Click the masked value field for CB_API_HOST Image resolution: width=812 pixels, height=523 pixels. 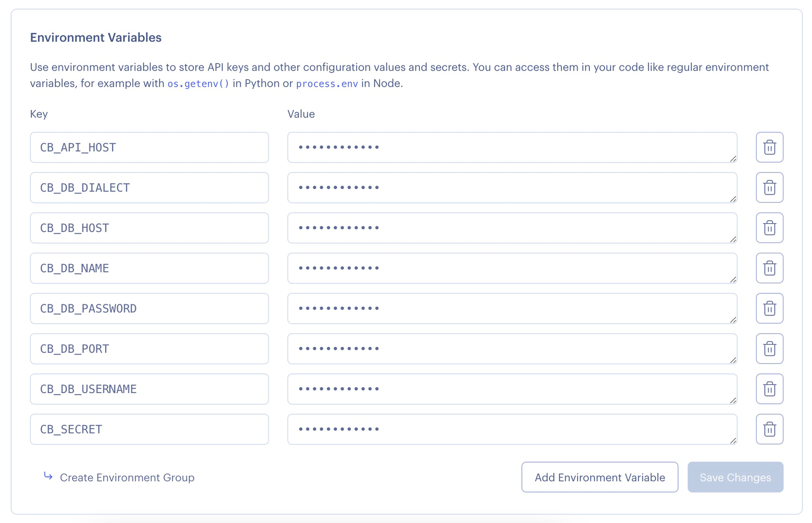pyautogui.click(x=512, y=148)
